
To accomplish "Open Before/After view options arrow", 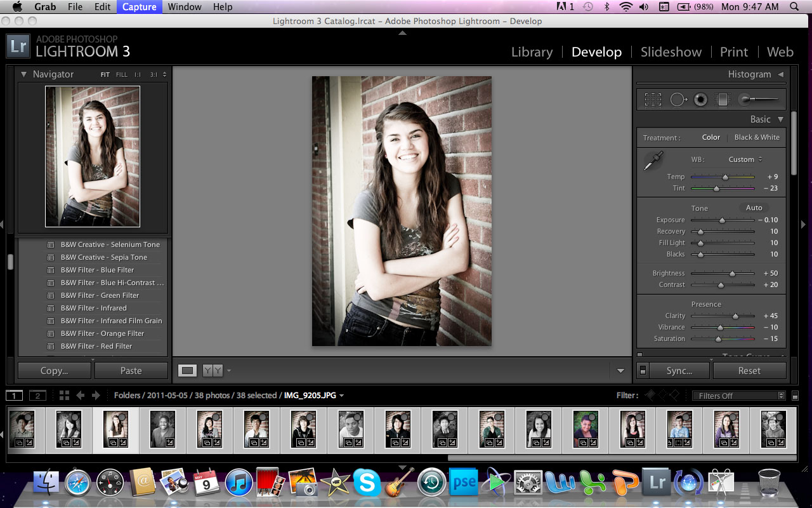I will (x=229, y=370).
